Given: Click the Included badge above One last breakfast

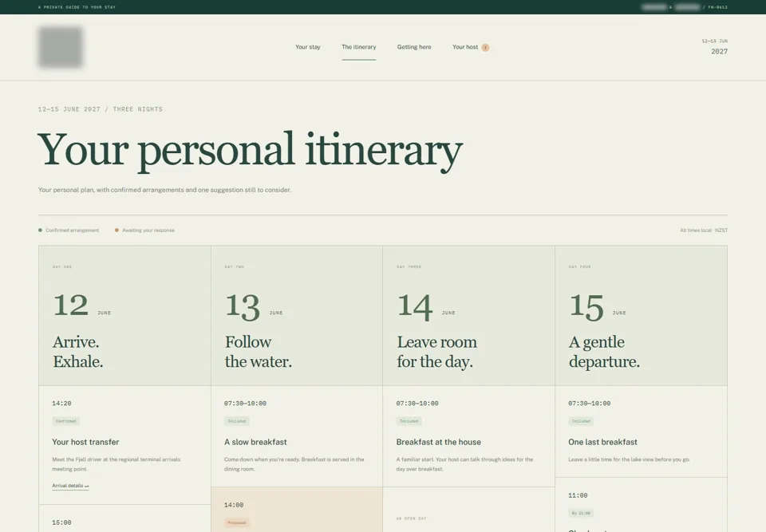Looking at the screenshot, I should [x=581, y=421].
